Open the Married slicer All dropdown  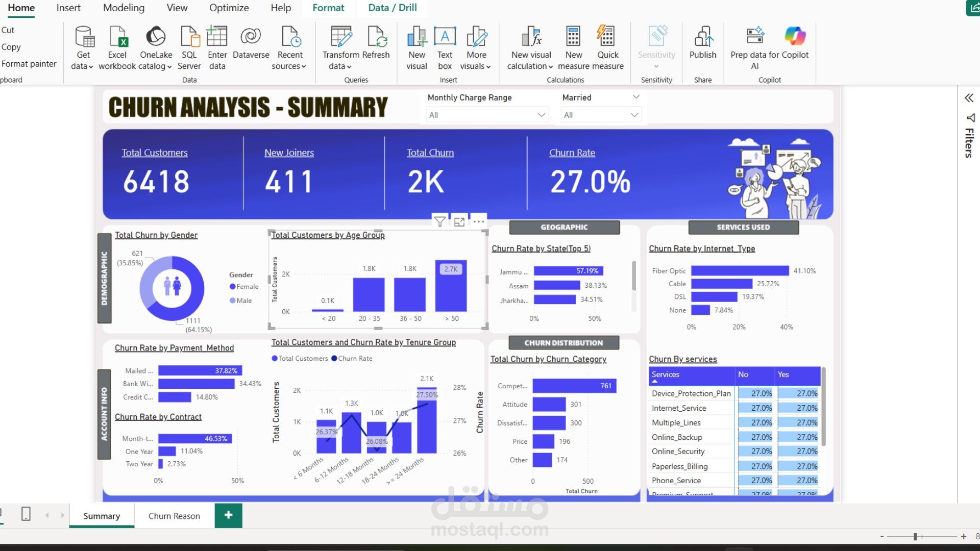pyautogui.click(x=601, y=115)
